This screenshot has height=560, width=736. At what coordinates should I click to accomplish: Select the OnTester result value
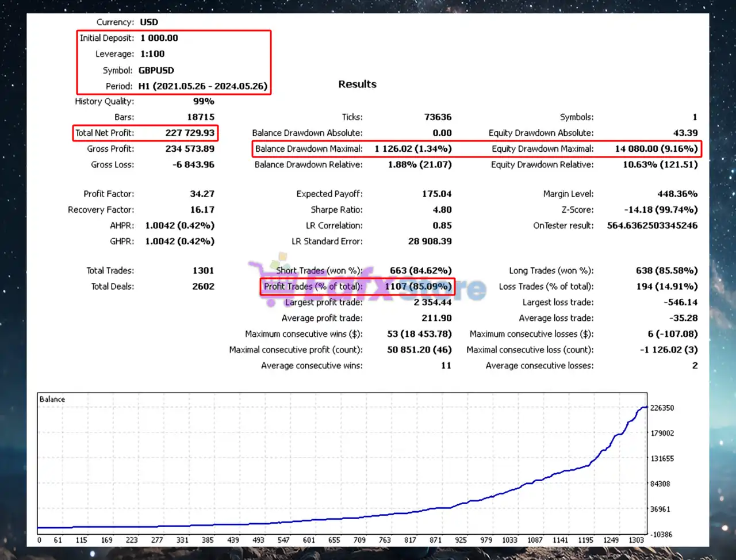click(652, 225)
